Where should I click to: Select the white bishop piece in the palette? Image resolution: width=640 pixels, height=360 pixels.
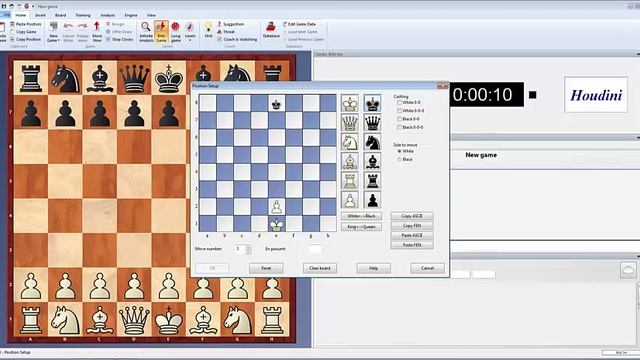pos(350,161)
